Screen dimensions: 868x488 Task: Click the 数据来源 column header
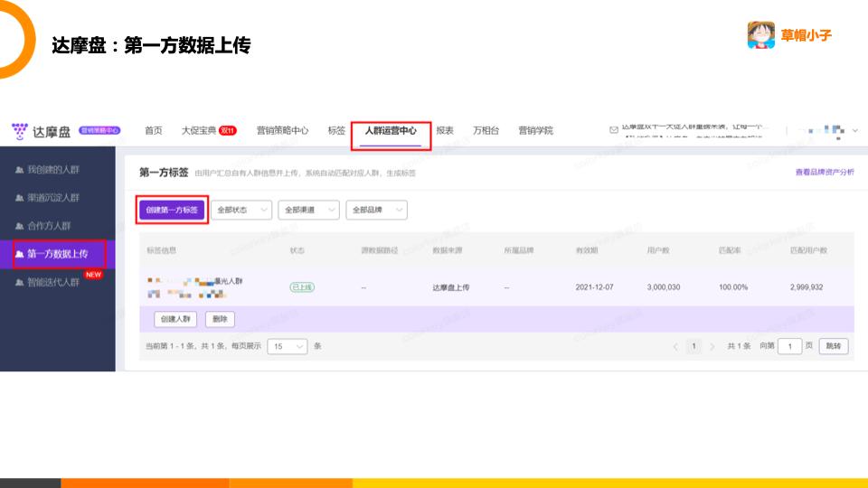pyautogui.click(x=448, y=250)
